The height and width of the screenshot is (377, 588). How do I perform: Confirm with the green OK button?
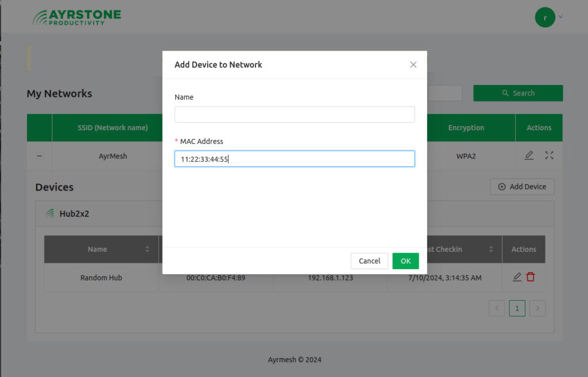(405, 261)
